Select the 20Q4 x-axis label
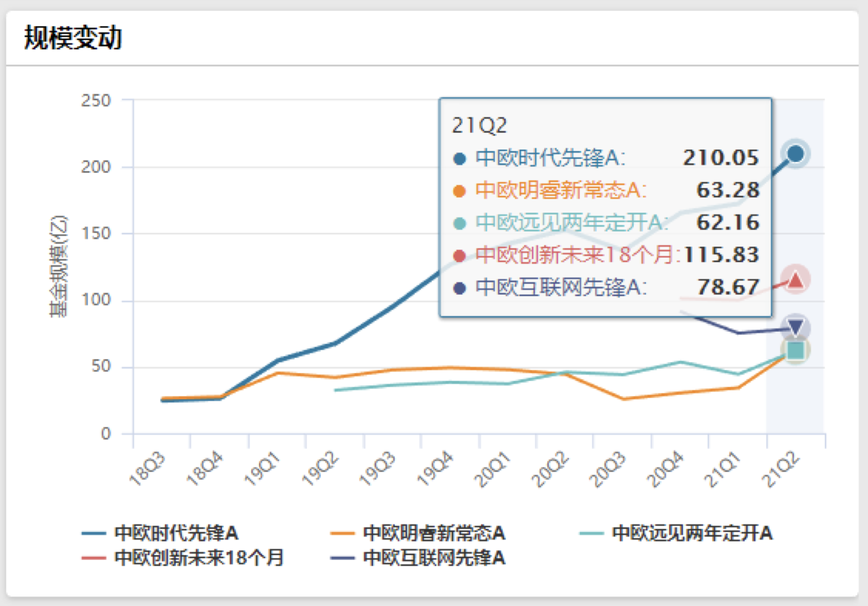This screenshot has height=606, width=868. (x=665, y=469)
